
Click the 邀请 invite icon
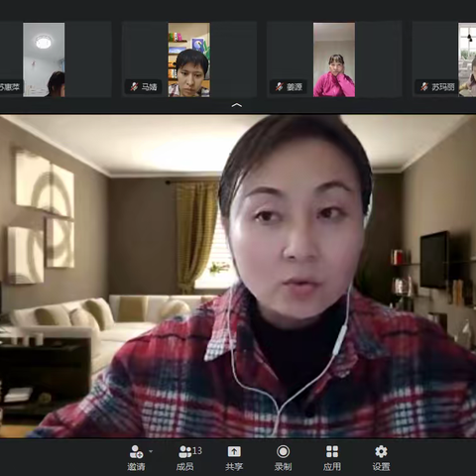(x=136, y=451)
